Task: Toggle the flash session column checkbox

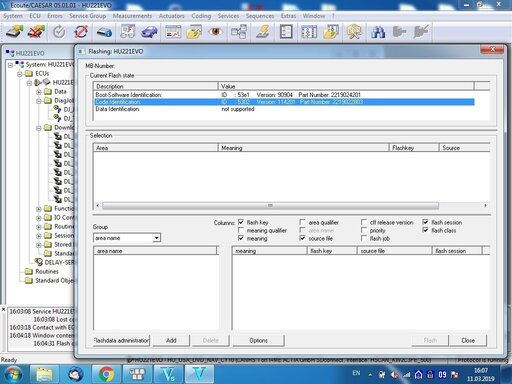Action: (x=425, y=222)
